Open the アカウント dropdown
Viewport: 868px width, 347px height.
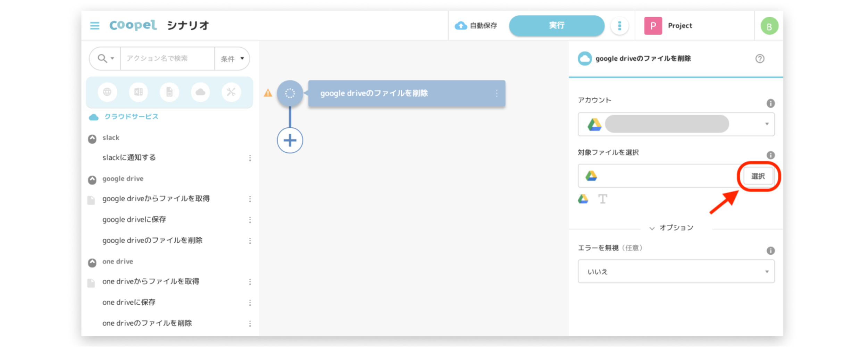(x=676, y=124)
